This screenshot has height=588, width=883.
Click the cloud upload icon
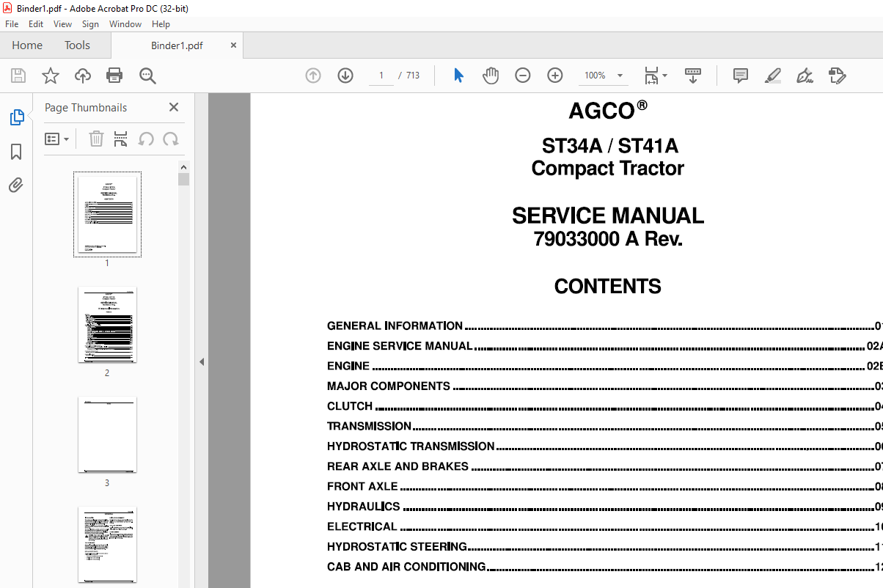(x=83, y=76)
